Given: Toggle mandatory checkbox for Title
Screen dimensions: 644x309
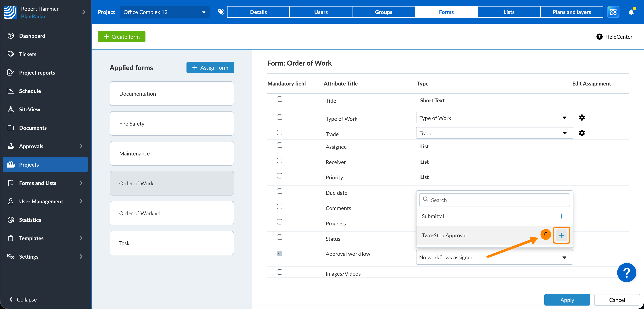Looking at the screenshot, I should click(x=279, y=99).
